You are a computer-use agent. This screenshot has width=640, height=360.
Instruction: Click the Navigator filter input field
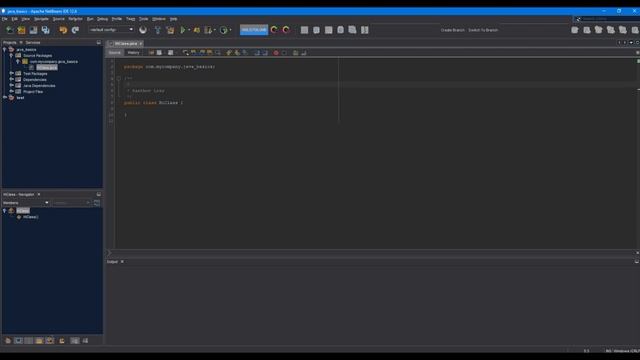(x=71, y=203)
